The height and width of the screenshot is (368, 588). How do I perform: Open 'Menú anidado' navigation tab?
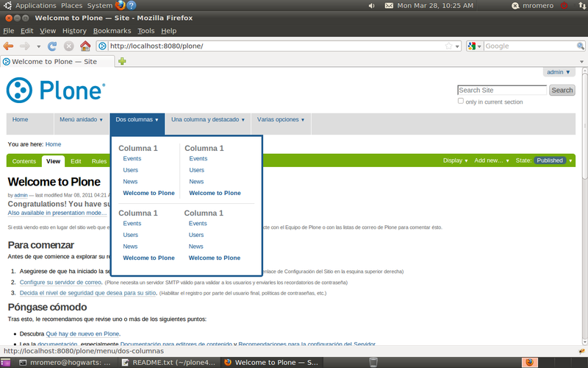81,119
